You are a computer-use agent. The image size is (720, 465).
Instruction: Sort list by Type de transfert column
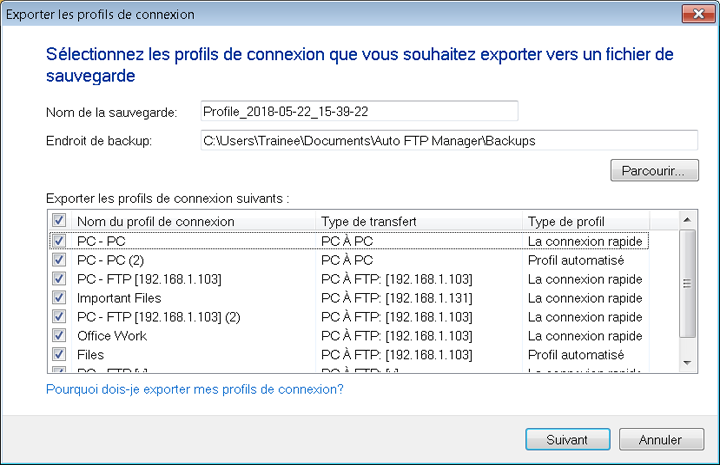[420, 221]
